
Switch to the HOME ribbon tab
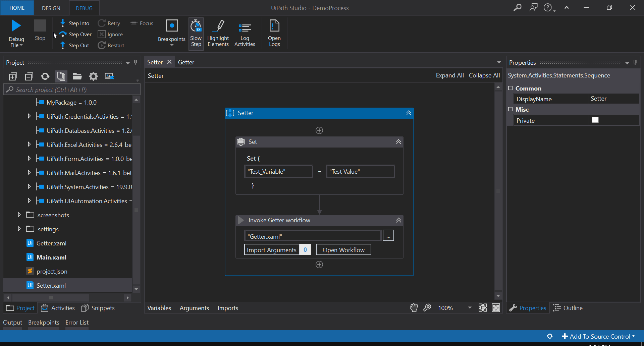pos(17,8)
